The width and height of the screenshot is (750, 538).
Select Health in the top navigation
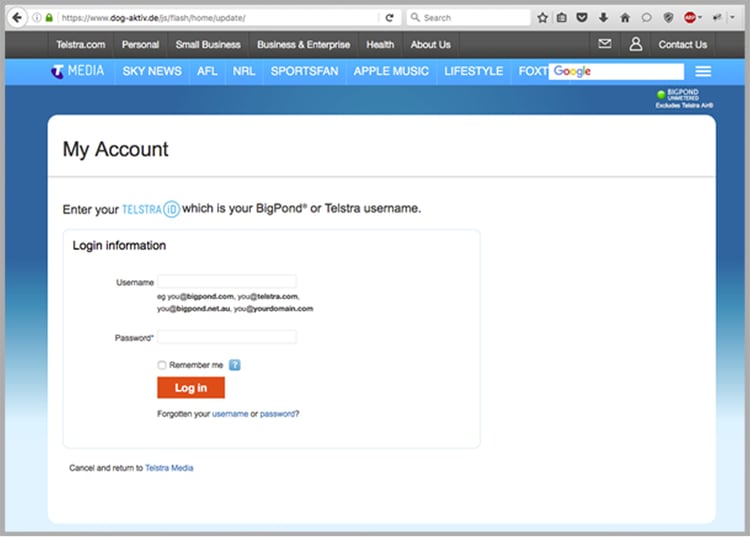click(x=380, y=44)
